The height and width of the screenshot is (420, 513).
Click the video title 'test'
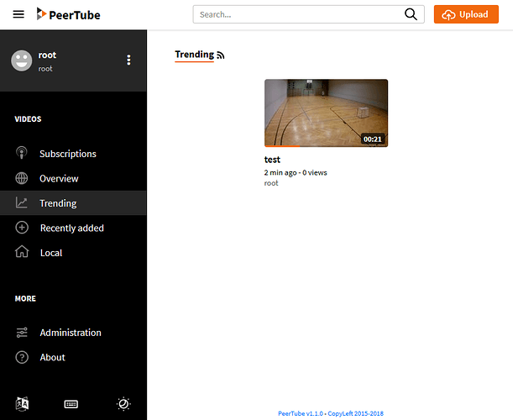(272, 160)
